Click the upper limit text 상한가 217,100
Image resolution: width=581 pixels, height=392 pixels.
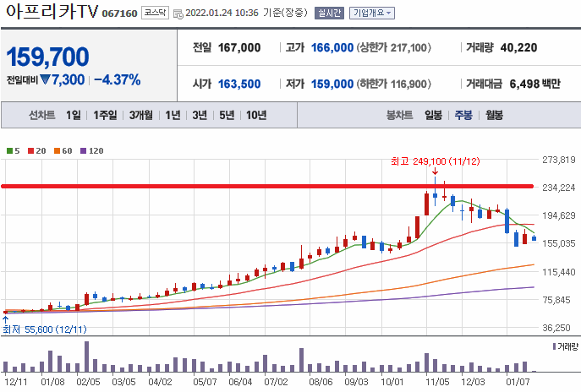coord(394,48)
